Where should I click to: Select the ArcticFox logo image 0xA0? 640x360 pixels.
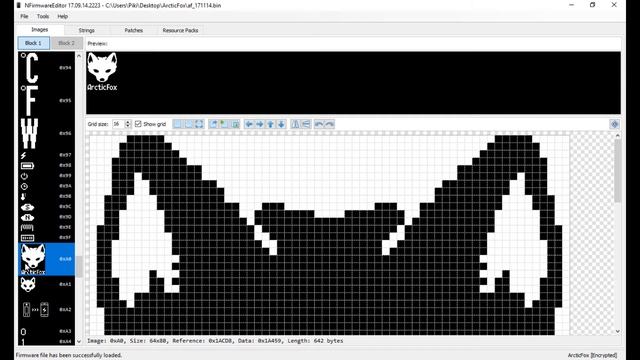click(47, 259)
